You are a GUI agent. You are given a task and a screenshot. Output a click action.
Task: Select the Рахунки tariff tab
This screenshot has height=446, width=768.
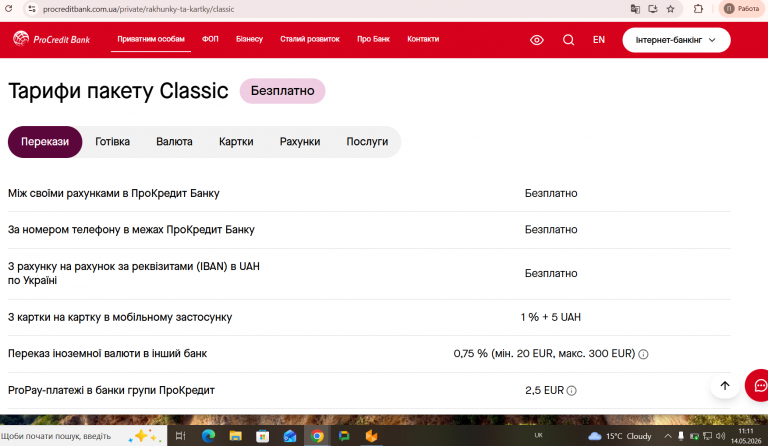click(300, 142)
